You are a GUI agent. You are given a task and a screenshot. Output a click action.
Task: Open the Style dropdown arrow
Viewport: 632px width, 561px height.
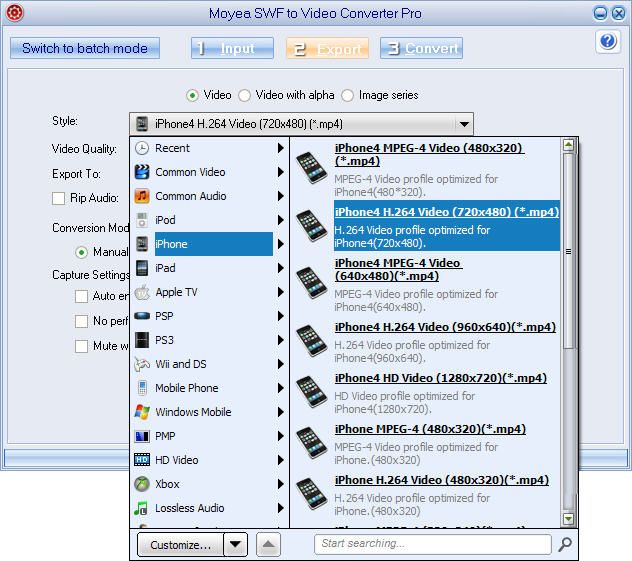(x=464, y=124)
